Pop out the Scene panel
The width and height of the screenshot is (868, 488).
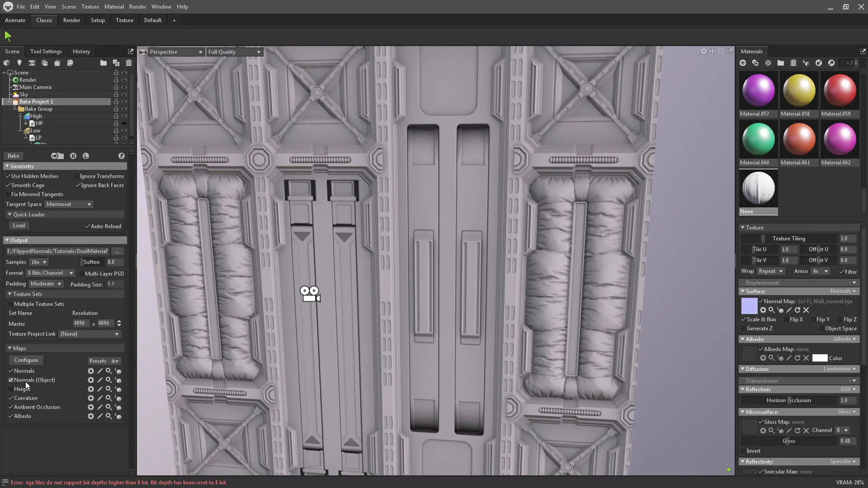[x=131, y=52]
